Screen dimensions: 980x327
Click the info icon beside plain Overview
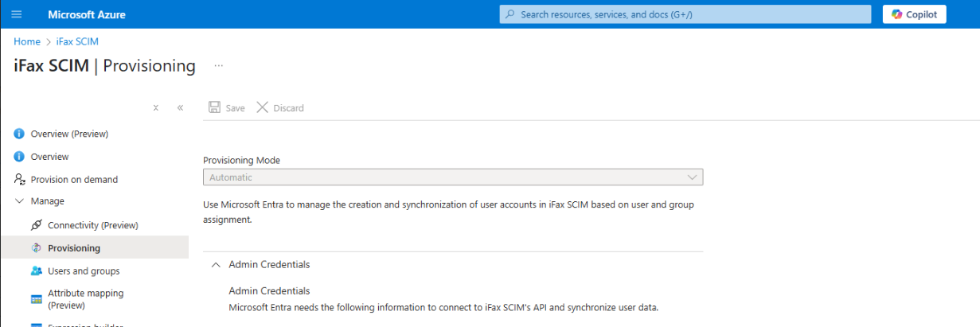click(x=19, y=157)
